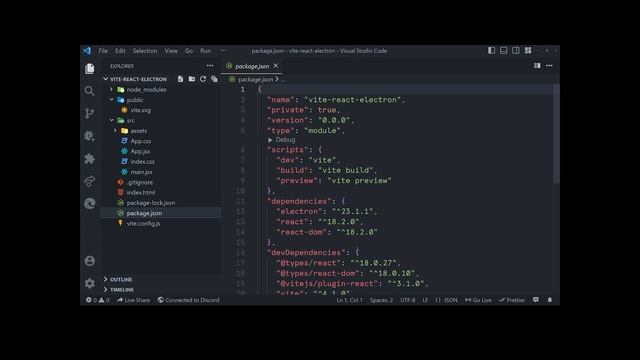This screenshot has width=640, height=360.
Task: Open the Source Control view
Action: [90, 113]
